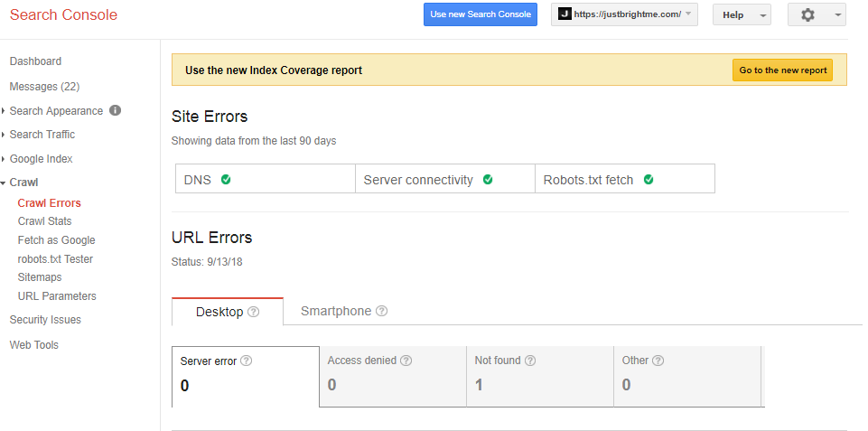The height and width of the screenshot is (431, 868).
Task: Open Dashboard in the sidebar
Action: pos(35,61)
